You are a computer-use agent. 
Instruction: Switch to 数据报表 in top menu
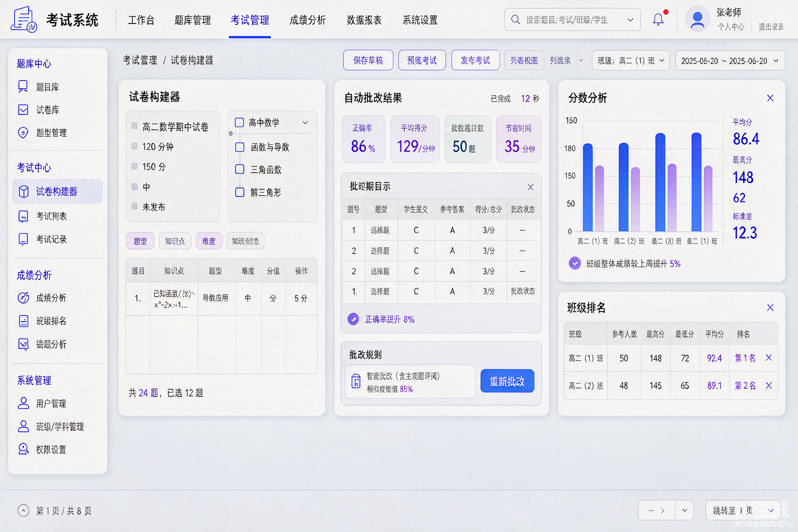[x=364, y=20]
